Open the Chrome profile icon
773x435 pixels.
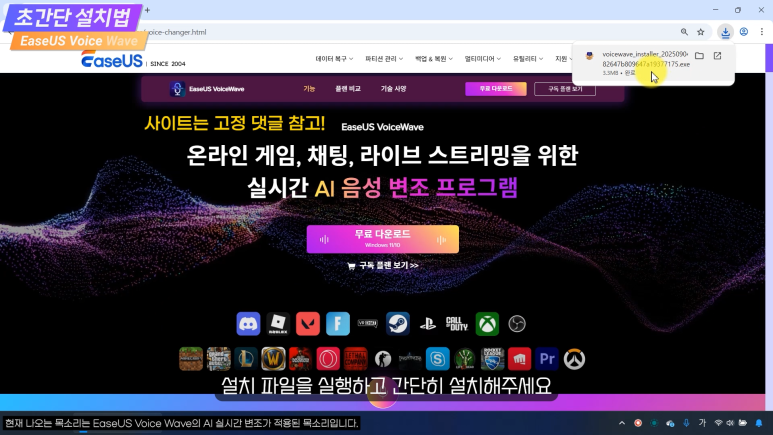[744, 32]
